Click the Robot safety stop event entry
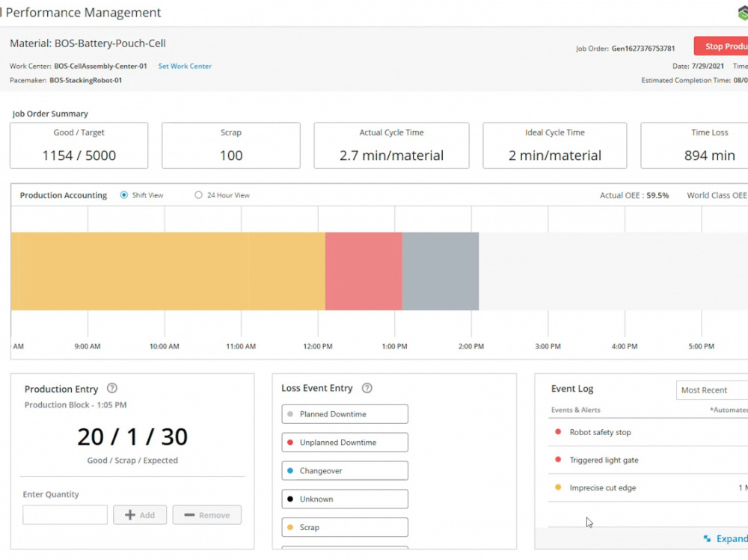The height and width of the screenshot is (560, 748). [x=649, y=432]
